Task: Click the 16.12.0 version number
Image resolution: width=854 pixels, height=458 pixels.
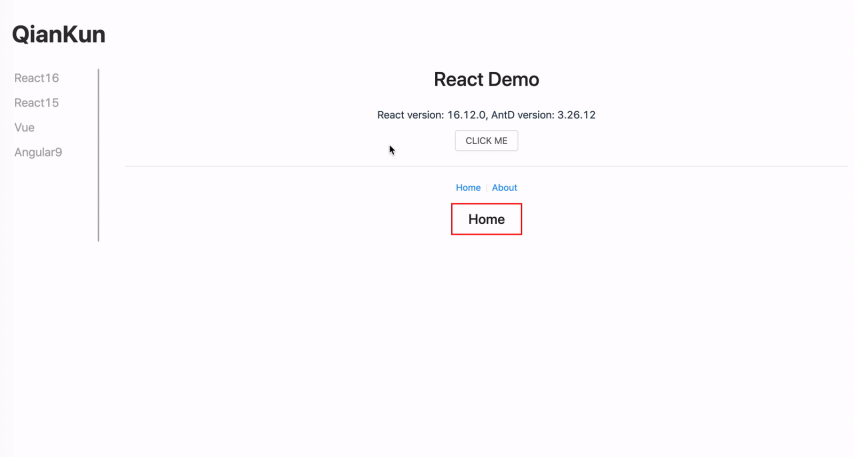Action: [466, 115]
